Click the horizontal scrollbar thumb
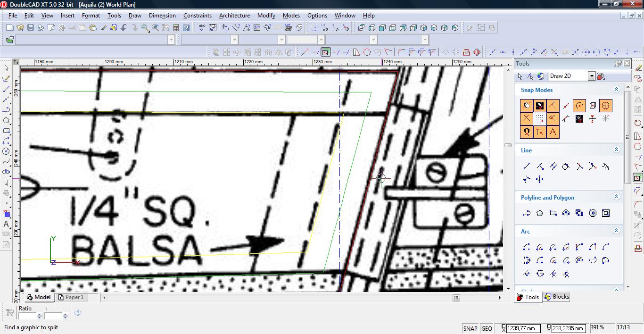This screenshot has height=334, width=644. click(456, 298)
